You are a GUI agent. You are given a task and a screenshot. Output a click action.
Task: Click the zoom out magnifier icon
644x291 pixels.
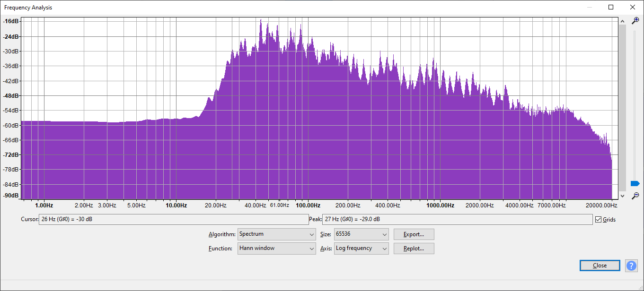point(635,195)
